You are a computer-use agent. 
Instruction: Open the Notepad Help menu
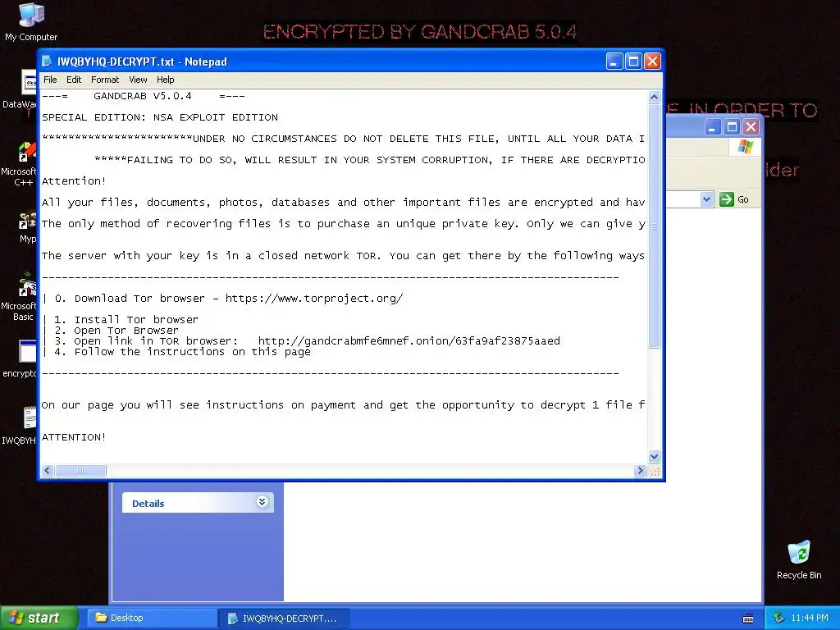[x=166, y=80]
